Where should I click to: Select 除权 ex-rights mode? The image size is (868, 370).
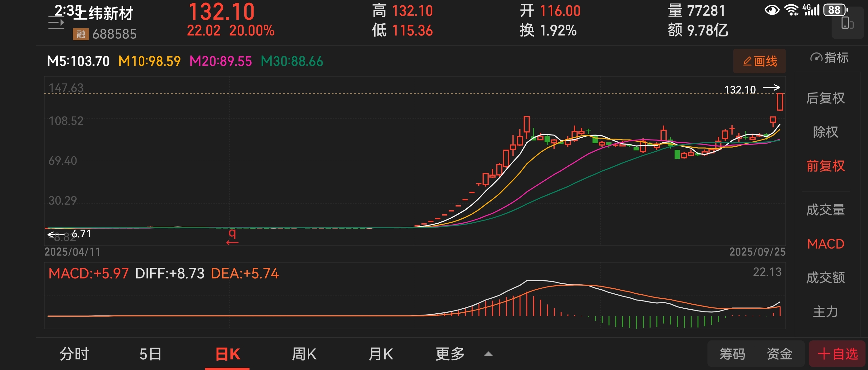click(x=825, y=132)
